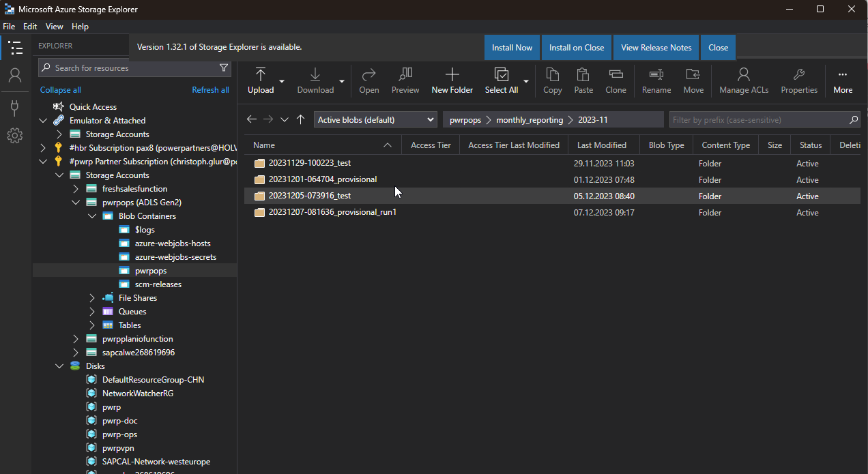Click the View Release Notes button
This screenshot has width=868, height=474.
[x=656, y=48]
